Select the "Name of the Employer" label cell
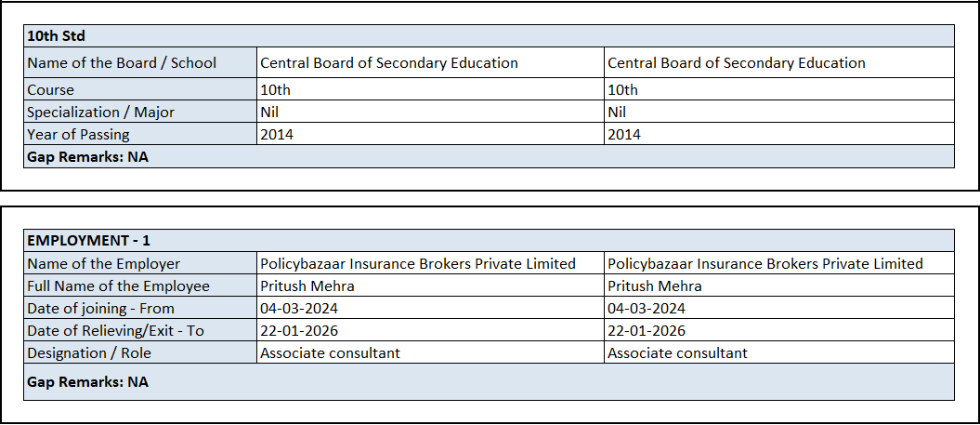Screen dimensions: 980x425 click(104, 264)
